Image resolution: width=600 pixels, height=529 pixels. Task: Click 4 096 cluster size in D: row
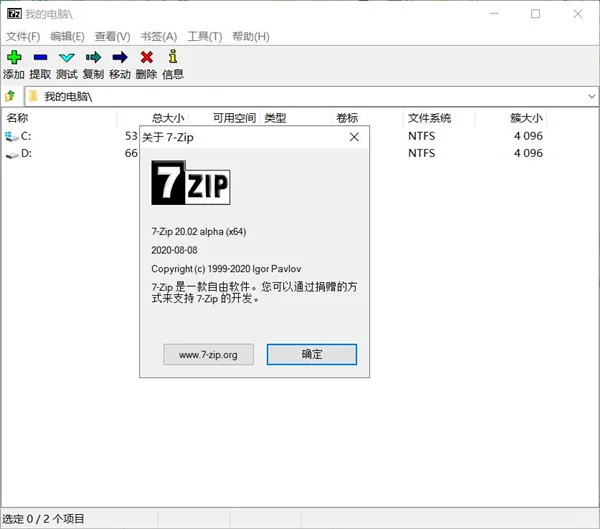click(x=528, y=153)
